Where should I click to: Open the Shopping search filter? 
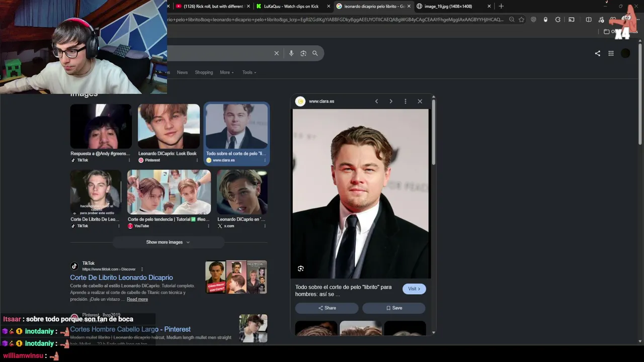click(x=204, y=72)
